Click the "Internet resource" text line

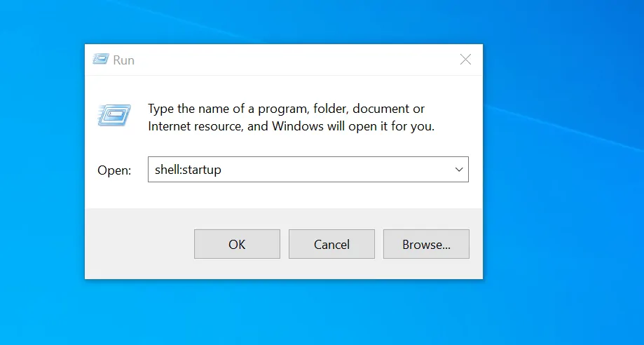click(194, 127)
